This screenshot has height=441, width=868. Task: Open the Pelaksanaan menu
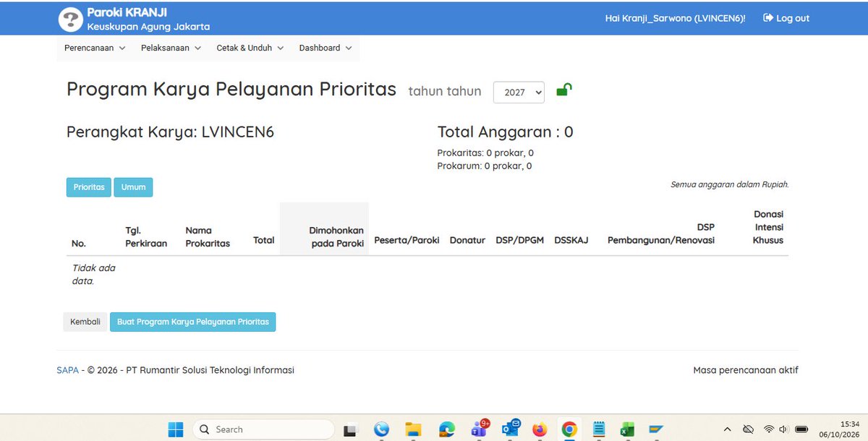click(171, 48)
